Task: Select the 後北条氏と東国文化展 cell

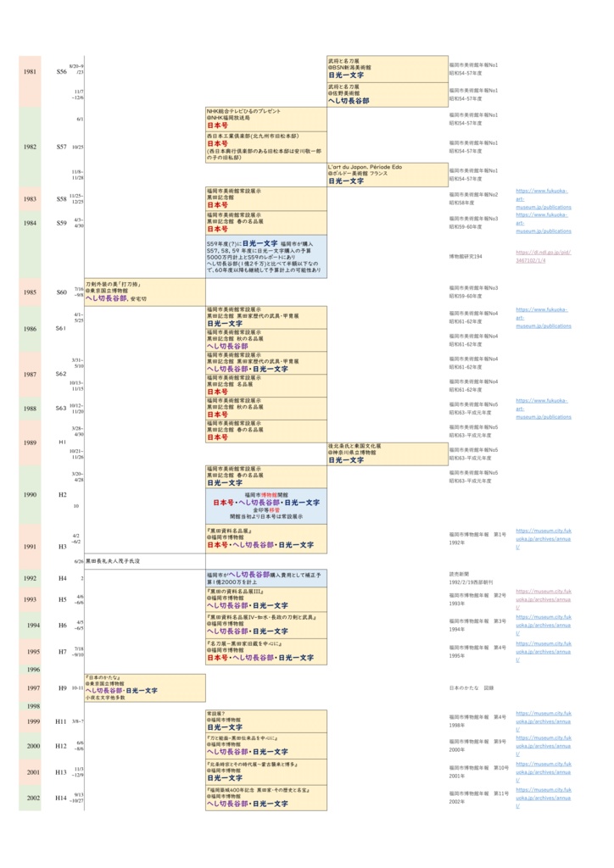Action: [x=387, y=453]
